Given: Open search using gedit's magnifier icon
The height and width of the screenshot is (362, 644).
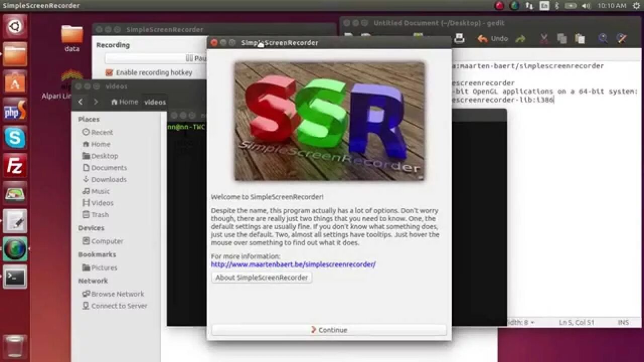Looking at the screenshot, I should [602, 39].
